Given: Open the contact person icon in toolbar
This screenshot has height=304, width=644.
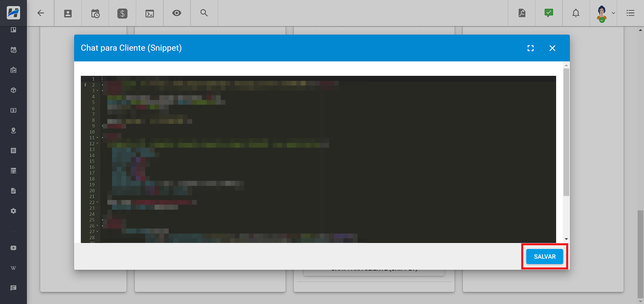Looking at the screenshot, I should [x=68, y=13].
